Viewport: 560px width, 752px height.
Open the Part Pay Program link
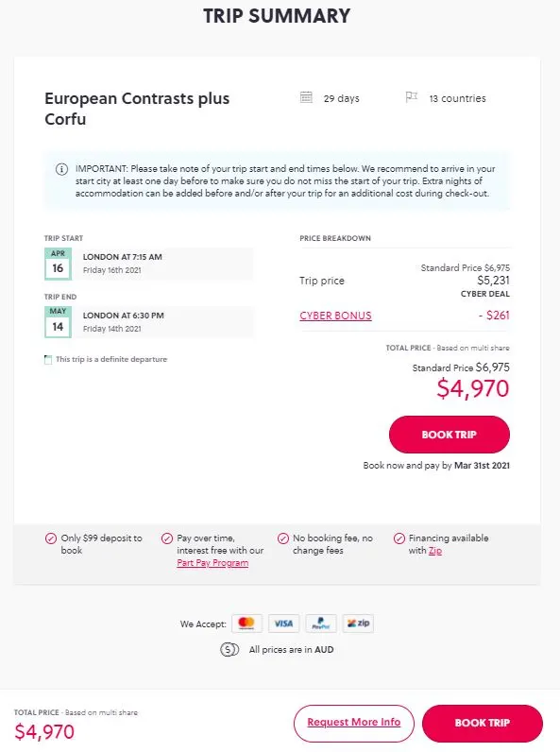pyautogui.click(x=212, y=562)
